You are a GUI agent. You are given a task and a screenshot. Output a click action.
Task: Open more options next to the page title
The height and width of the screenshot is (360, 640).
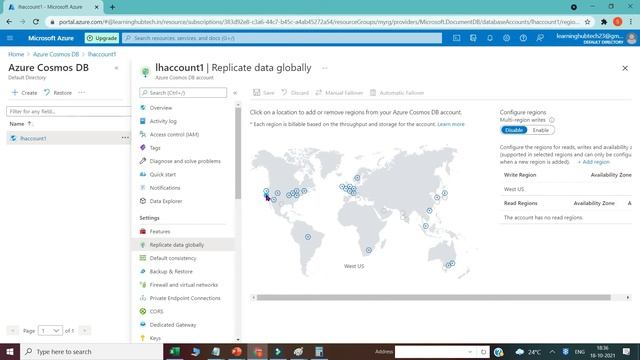(x=325, y=68)
